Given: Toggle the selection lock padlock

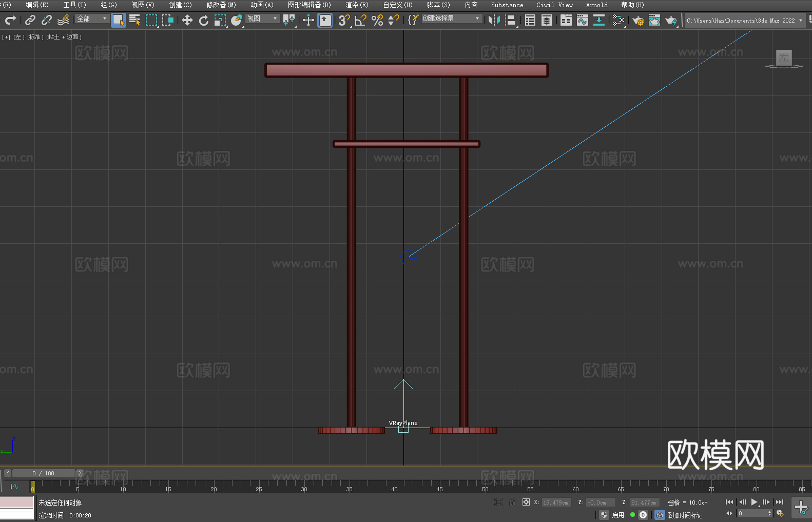Looking at the screenshot, I should pyautogui.click(x=512, y=502).
